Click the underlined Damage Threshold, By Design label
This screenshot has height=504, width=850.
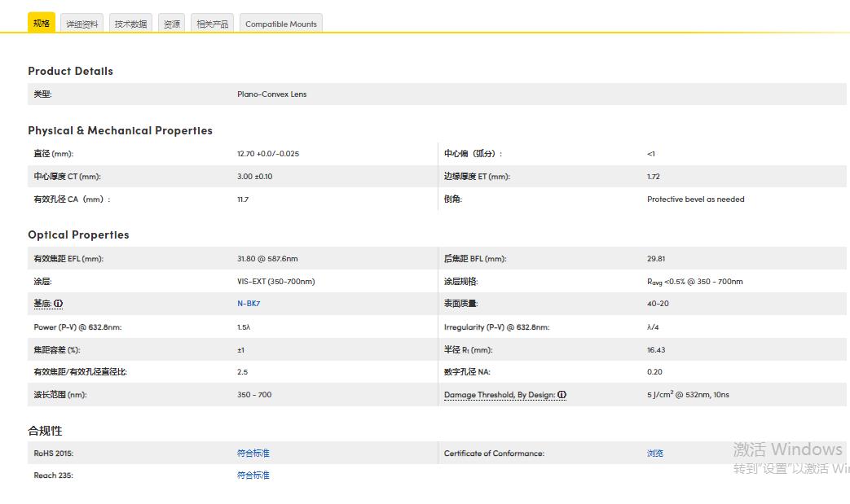click(500, 395)
